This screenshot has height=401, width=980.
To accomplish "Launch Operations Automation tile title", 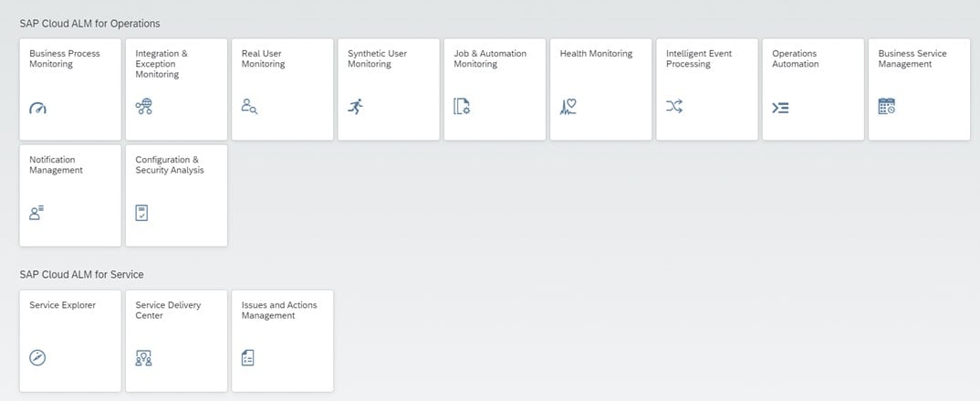I will coord(794,58).
